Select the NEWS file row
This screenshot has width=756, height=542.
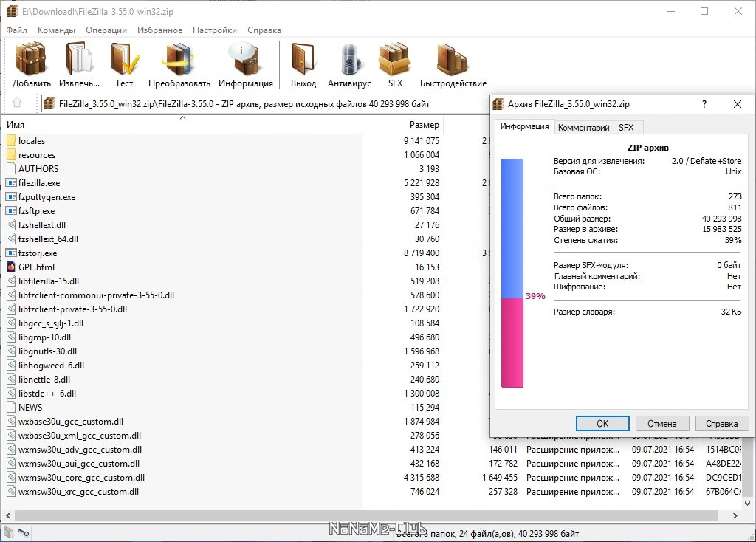[30, 407]
